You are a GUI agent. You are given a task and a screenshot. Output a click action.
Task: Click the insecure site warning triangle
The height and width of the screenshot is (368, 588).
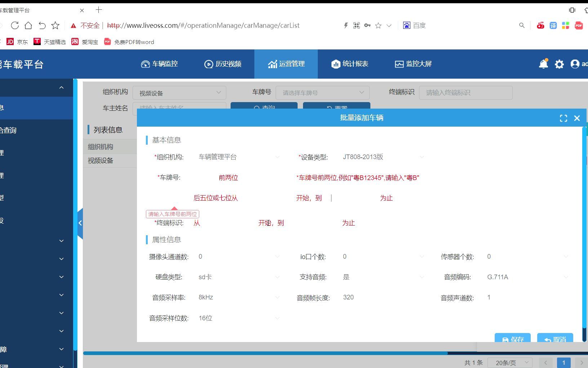coord(73,26)
